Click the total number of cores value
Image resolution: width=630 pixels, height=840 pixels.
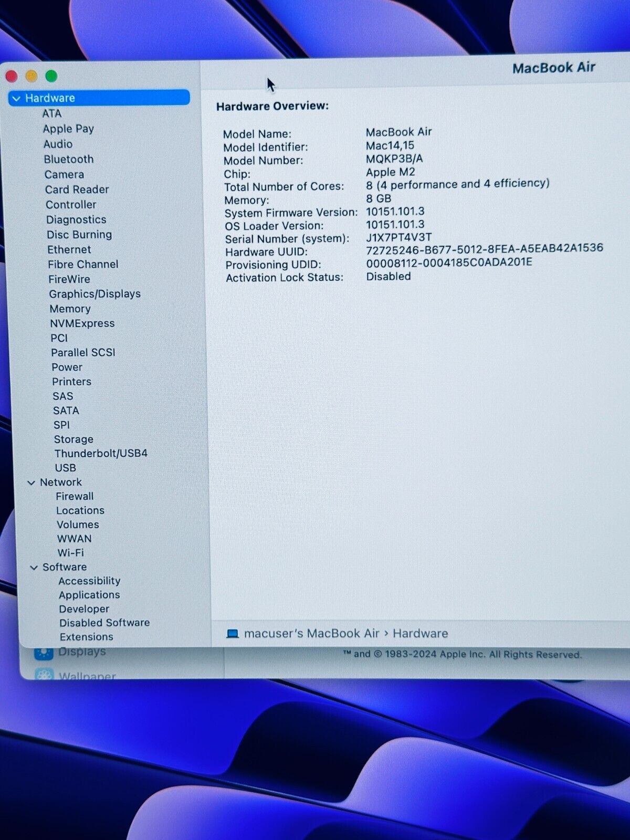click(458, 184)
